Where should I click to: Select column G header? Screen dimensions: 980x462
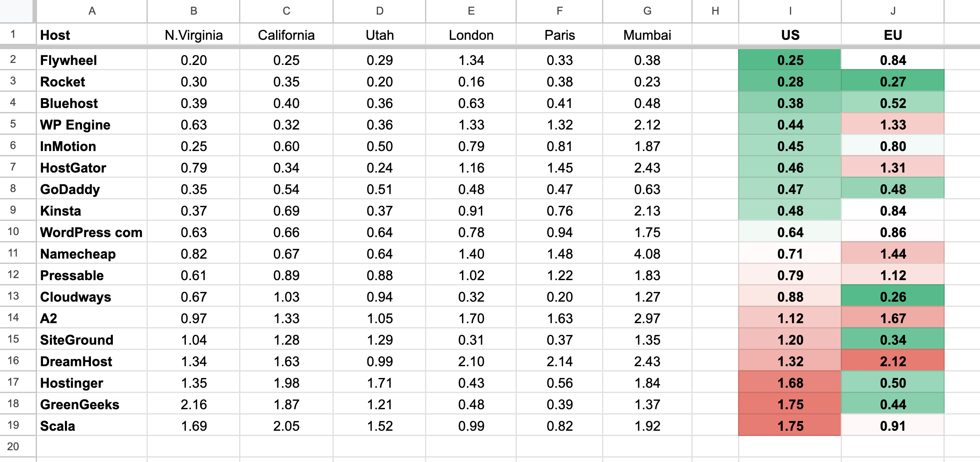click(x=647, y=11)
